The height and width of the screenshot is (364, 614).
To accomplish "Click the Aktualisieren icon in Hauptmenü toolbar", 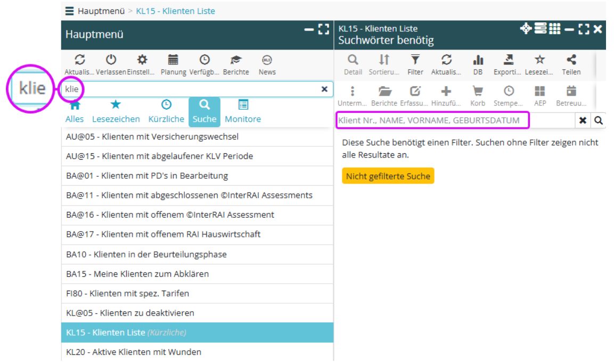I will point(80,60).
